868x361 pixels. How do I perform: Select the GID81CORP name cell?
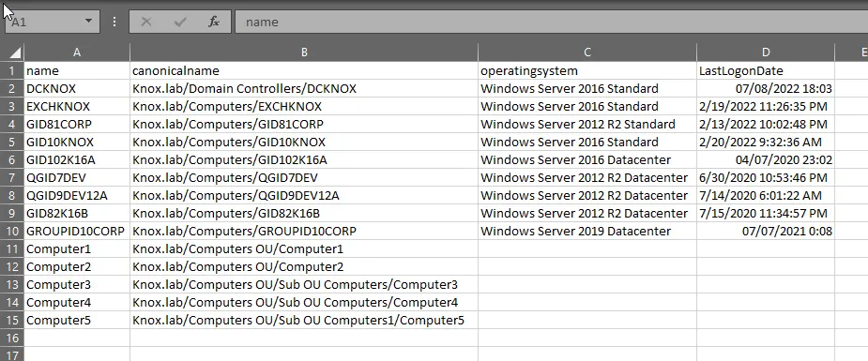tap(77, 125)
